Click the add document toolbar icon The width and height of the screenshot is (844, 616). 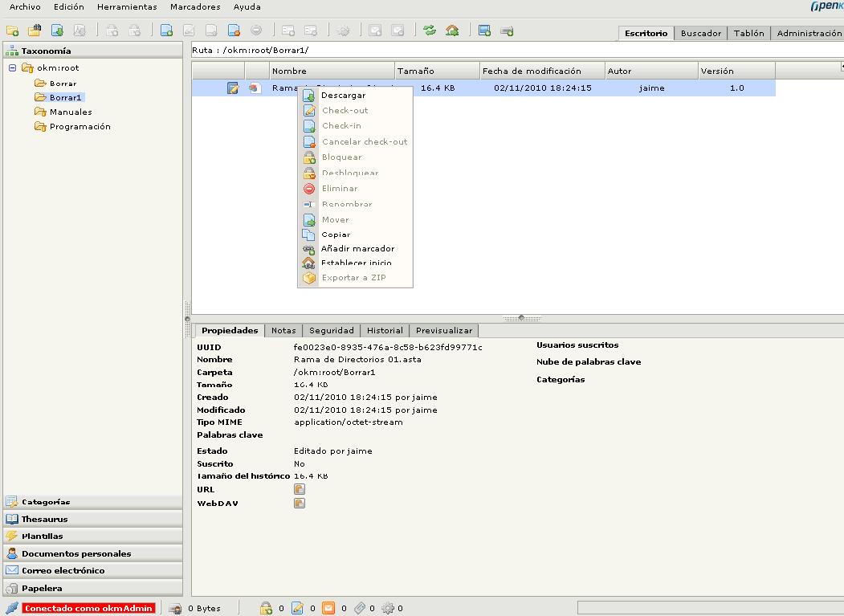pos(166,31)
